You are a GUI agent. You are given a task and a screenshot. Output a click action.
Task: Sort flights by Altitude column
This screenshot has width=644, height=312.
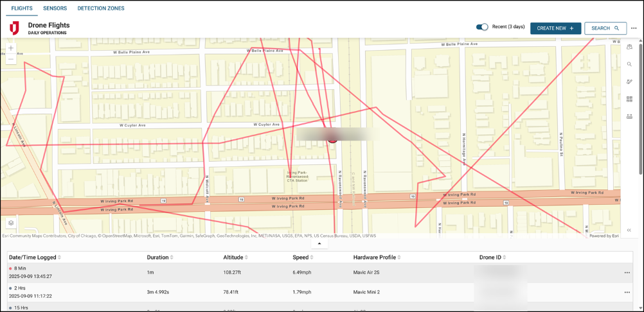(248, 257)
